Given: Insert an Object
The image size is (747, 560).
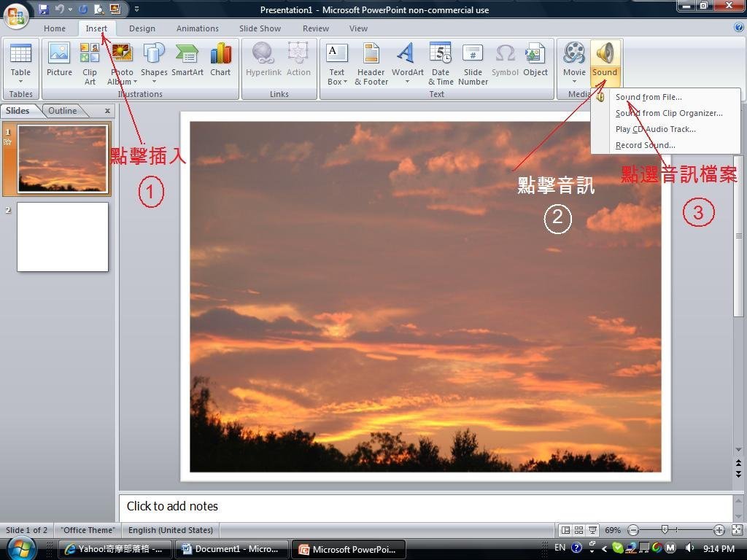Looking at the screenshot, I should click(x=535, y=60).
